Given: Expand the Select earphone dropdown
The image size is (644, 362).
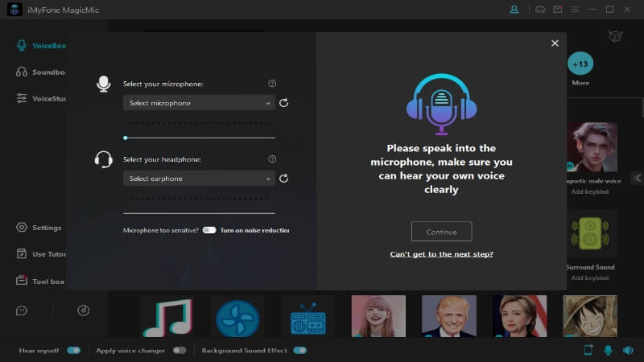Looking at the screenshot, I should (x=199, y=179).
